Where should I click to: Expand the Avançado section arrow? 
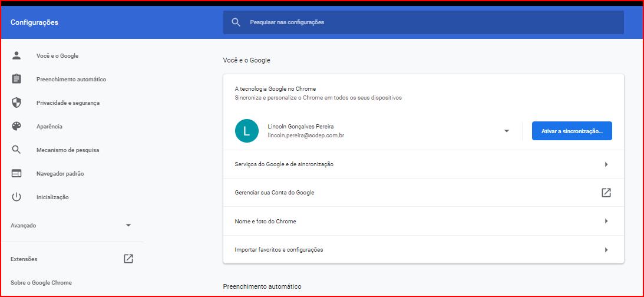click(x=128, y=226)
